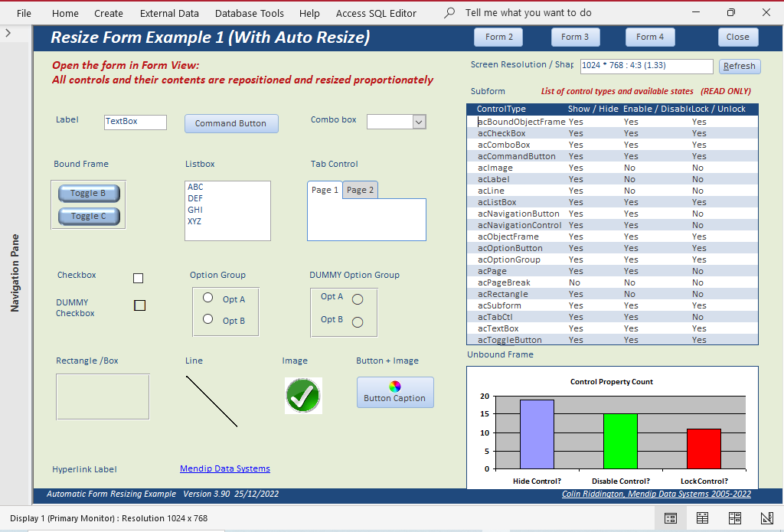Click the 'Tell me what you want to do' box

pyautogui.click(x=528, y=13)
